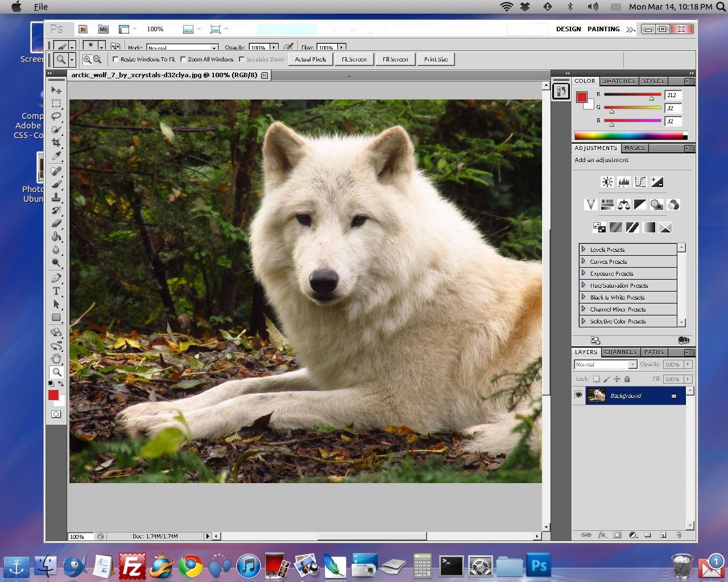
Task: Select the Pen tool
Action: click(56, 278)
